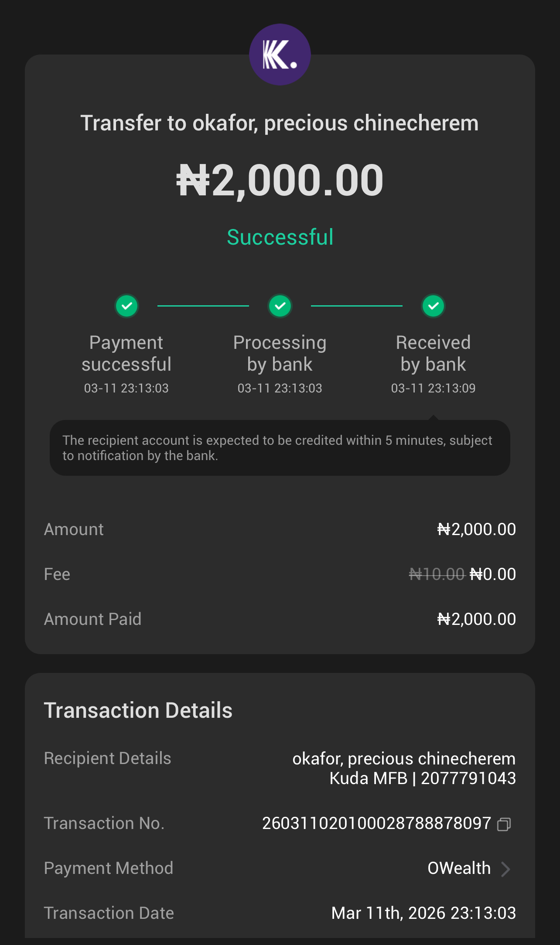Tap the progress line between Processing and Received
Image resolution: width=560 pixels, height=945 pixels.
356,306
